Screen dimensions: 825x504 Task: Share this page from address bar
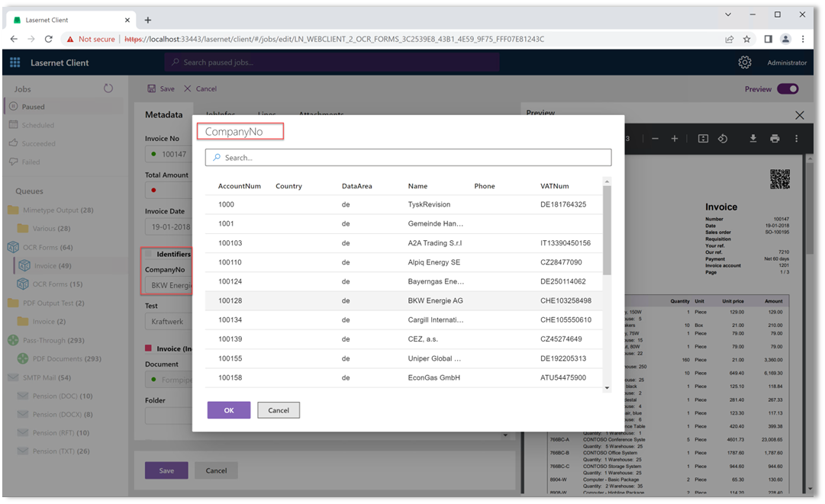(x=730, y=39)
